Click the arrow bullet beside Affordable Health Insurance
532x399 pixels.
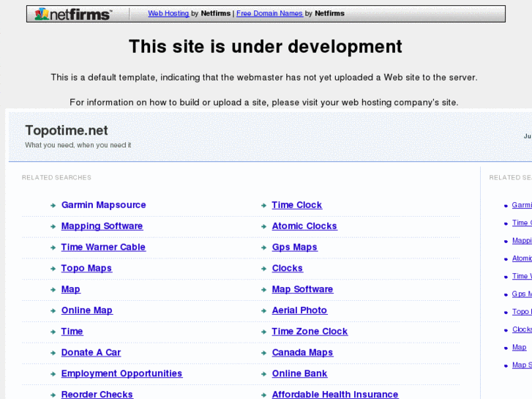[263, 395]
